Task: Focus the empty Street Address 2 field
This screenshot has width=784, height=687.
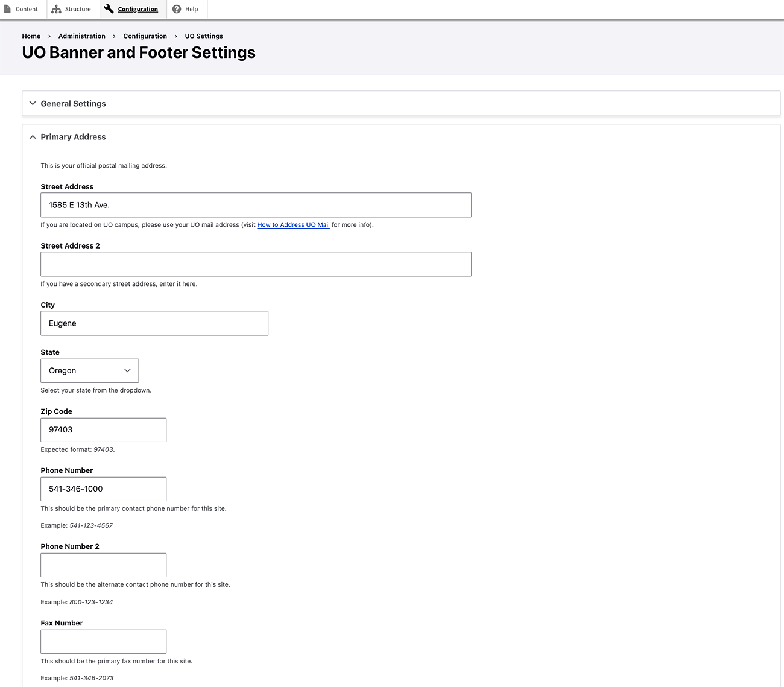Action: pyautogui.click(x=256, y=264)
